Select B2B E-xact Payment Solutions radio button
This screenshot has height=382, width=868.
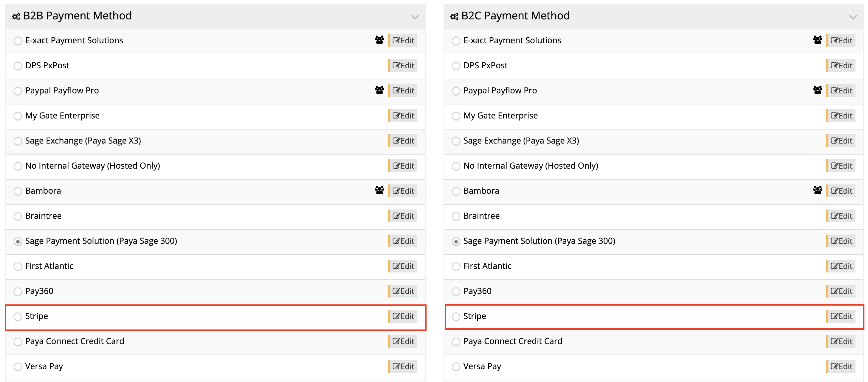tap(18, 41)
